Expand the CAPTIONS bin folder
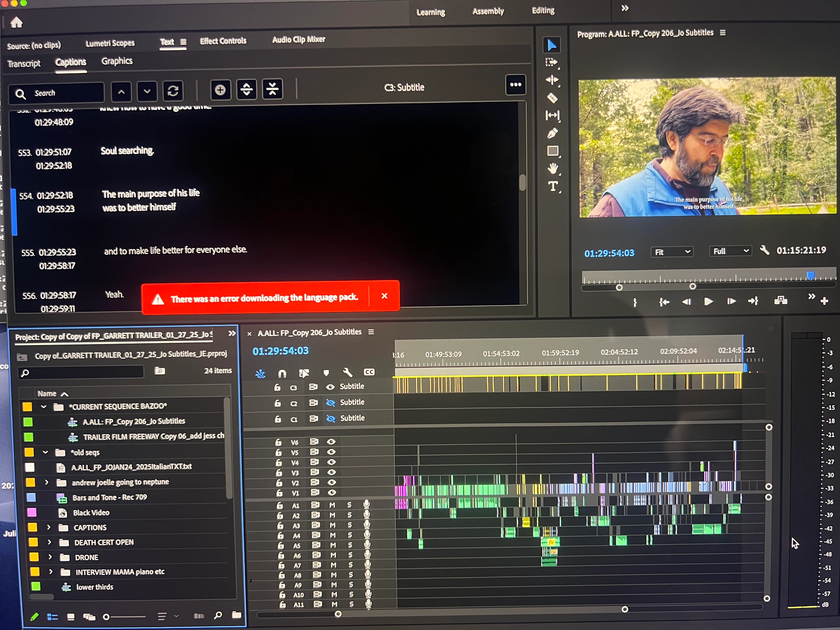The width and height of the screenshot is (840, 630). coord(49,527)
